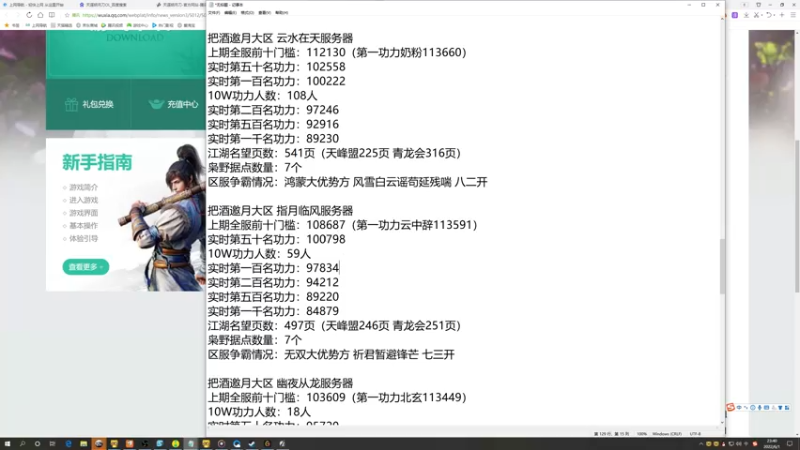Open 体验引导 link in 新手指南
The image size is (800, 450).
83,238
